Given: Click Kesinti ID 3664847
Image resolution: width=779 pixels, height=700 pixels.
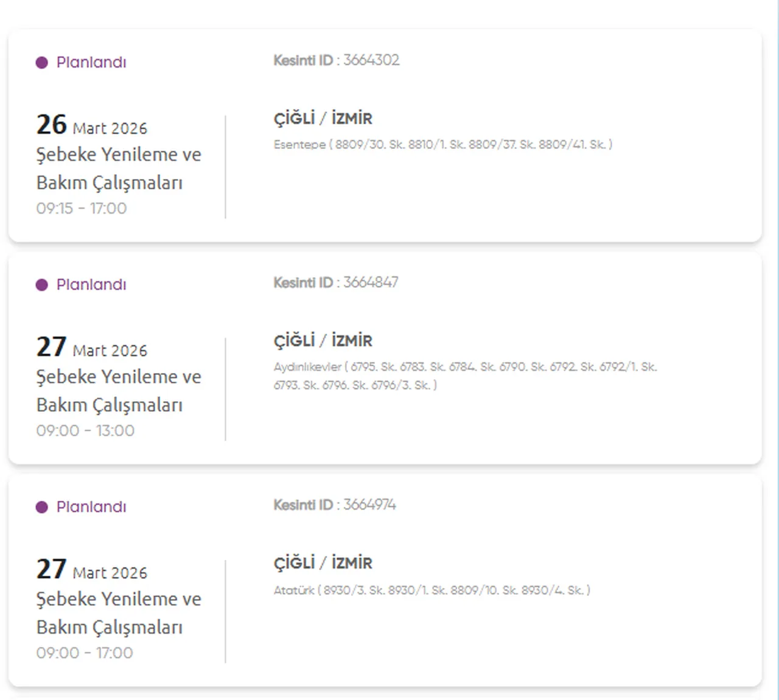Looking at the screenshot, I should point(336,282).
